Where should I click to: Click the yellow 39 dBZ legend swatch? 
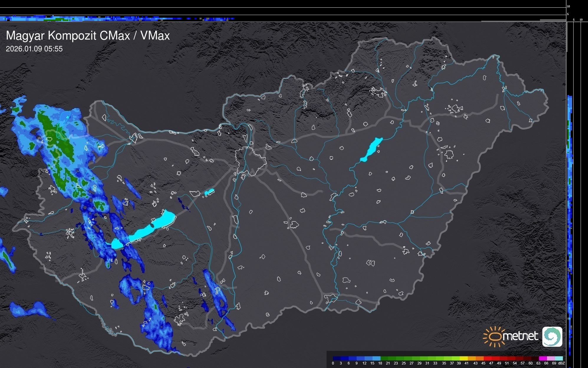pyautogui.click(x=464, y=359)
